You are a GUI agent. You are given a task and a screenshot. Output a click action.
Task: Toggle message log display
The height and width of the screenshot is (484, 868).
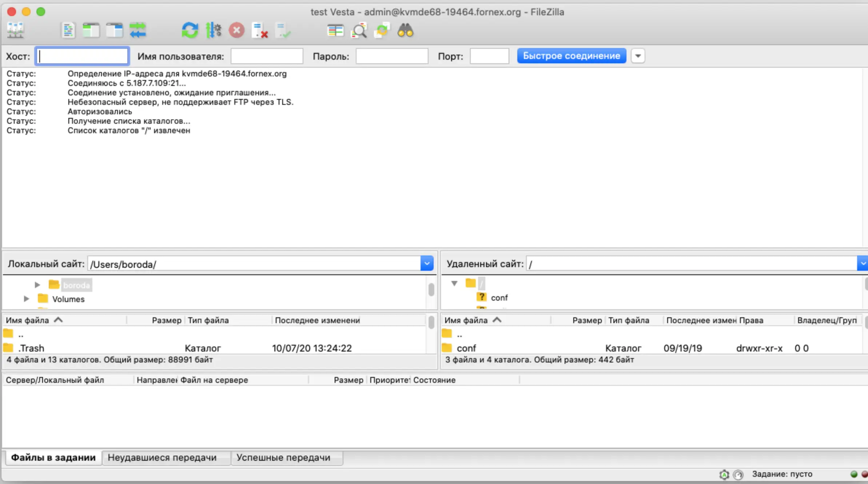click(68, 31)
